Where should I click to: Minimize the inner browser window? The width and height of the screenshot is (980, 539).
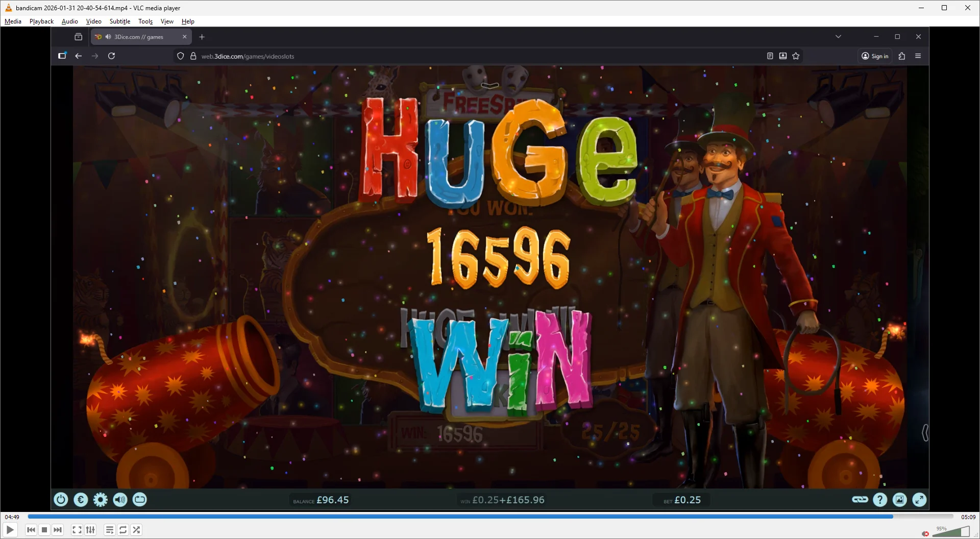pos(876,37)
